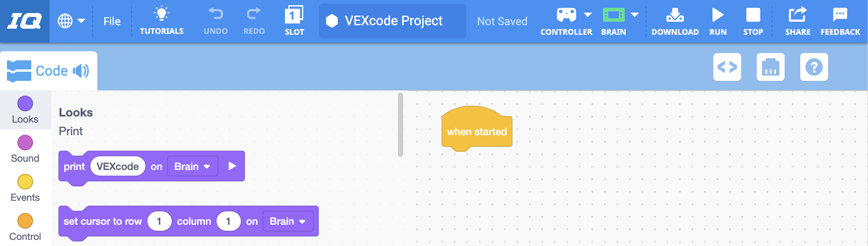
Task: Open the Share icon
Action: click(798, 15)
